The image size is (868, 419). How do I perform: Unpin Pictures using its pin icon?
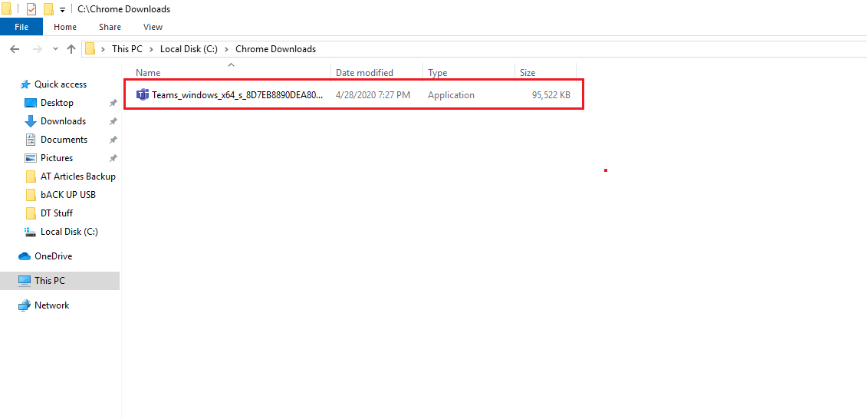click(113, 158)
